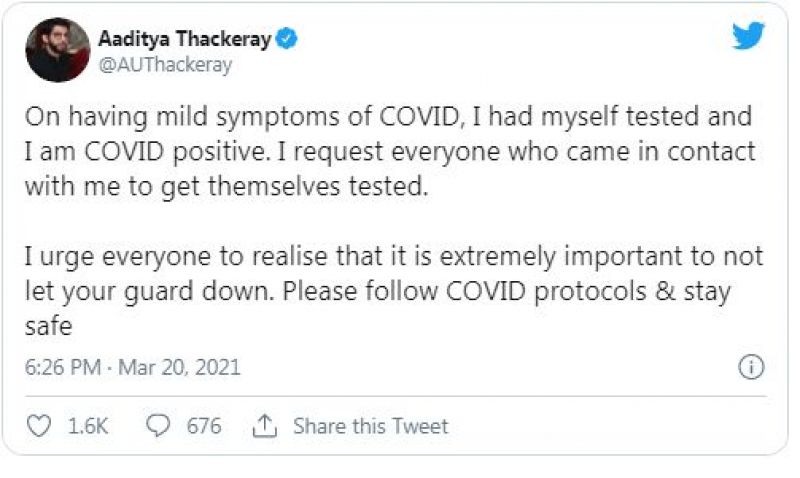Click the Twitter bird logo

(x=748, y=36)
